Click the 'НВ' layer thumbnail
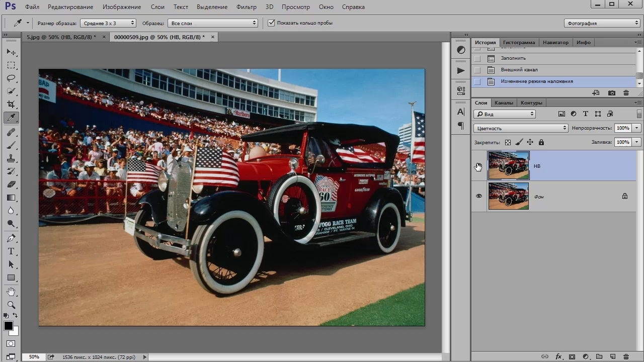 click(509, 165)
